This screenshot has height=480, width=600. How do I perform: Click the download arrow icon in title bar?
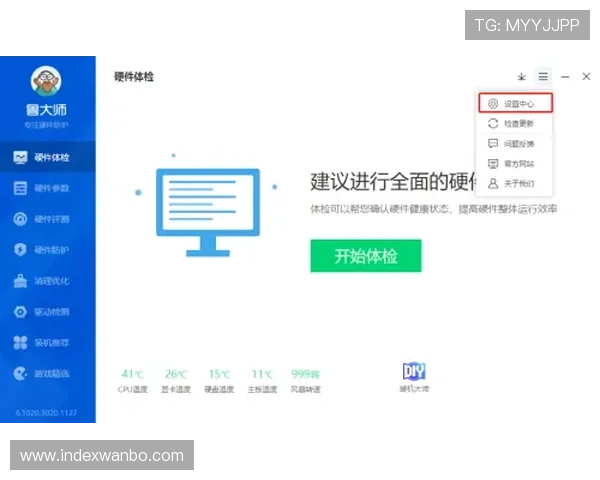coord(521,77)
